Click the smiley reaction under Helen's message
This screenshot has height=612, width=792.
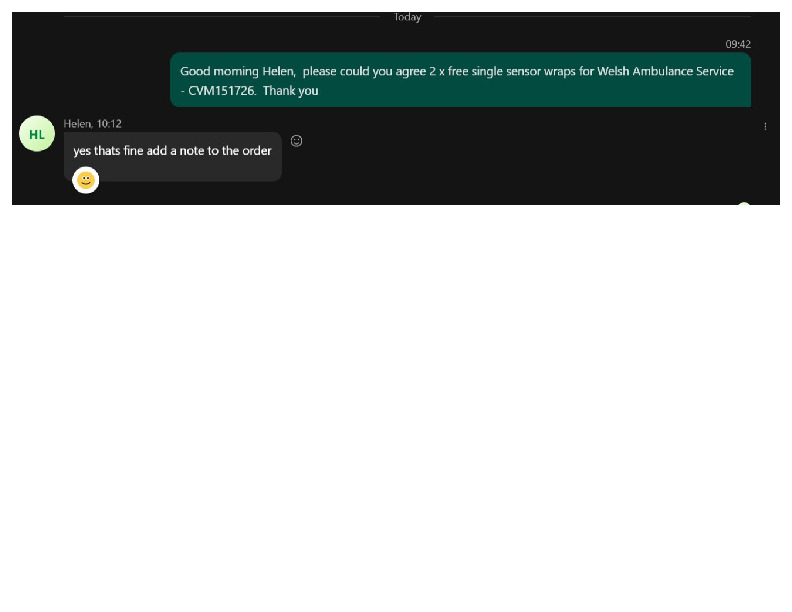86,180
